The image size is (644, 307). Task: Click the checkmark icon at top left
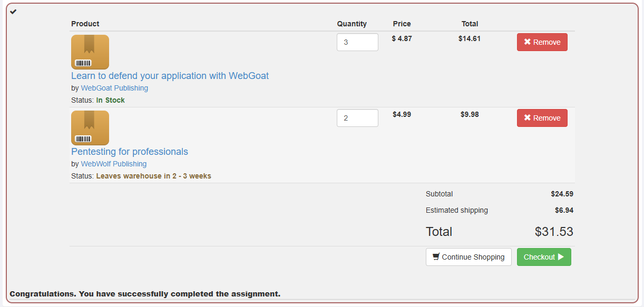click(x=13, y=12)
